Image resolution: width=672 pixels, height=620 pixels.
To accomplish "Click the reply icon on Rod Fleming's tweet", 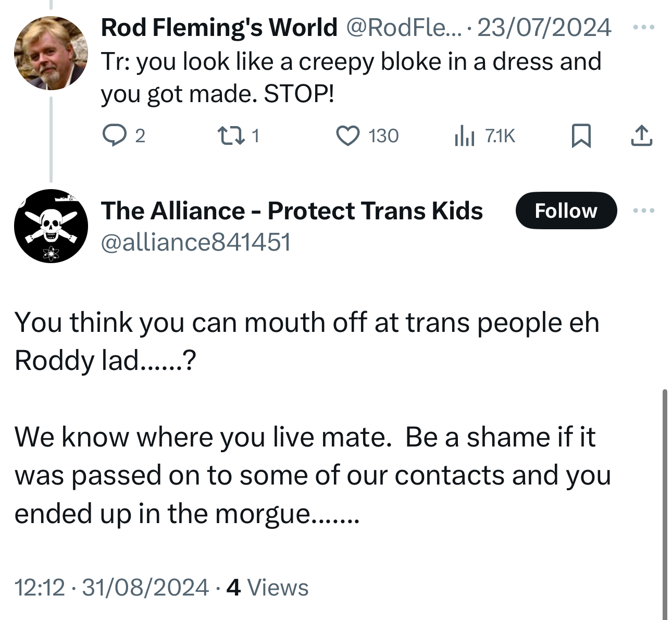I will [111, 136].
